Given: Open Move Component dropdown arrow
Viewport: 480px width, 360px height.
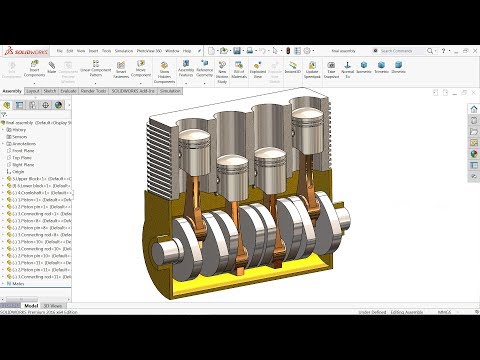Looking at the screenshot, I should click(141, 83).
